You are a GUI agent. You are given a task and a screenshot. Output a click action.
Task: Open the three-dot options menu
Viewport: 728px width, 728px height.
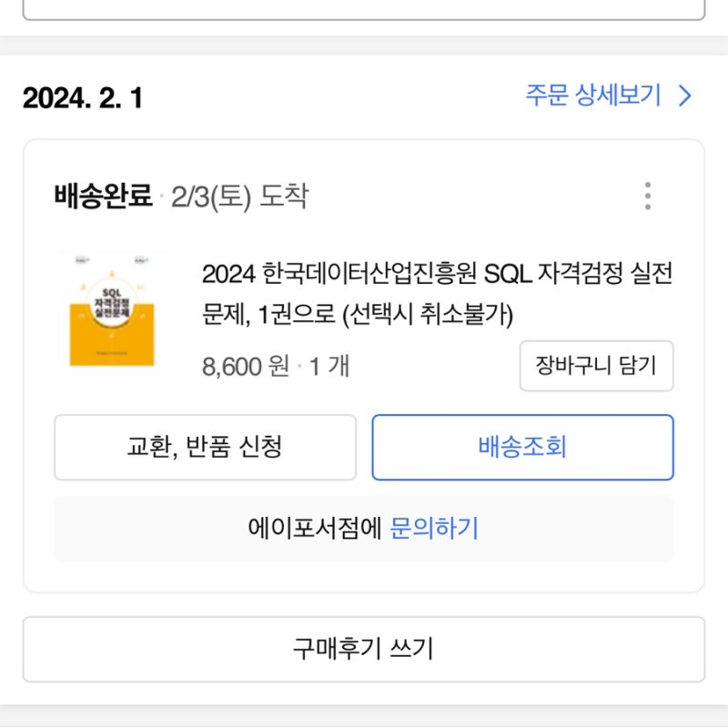click(647, 193)
